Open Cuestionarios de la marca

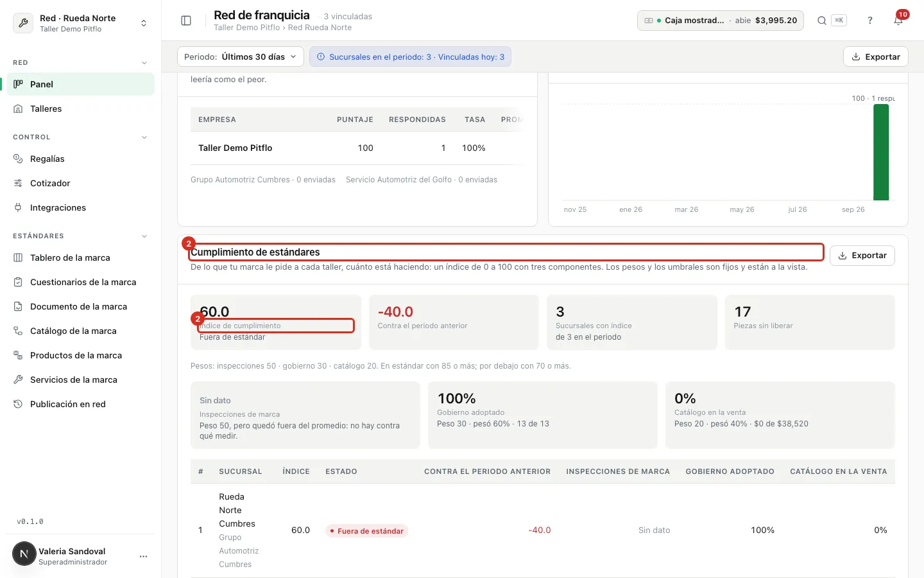81,282
